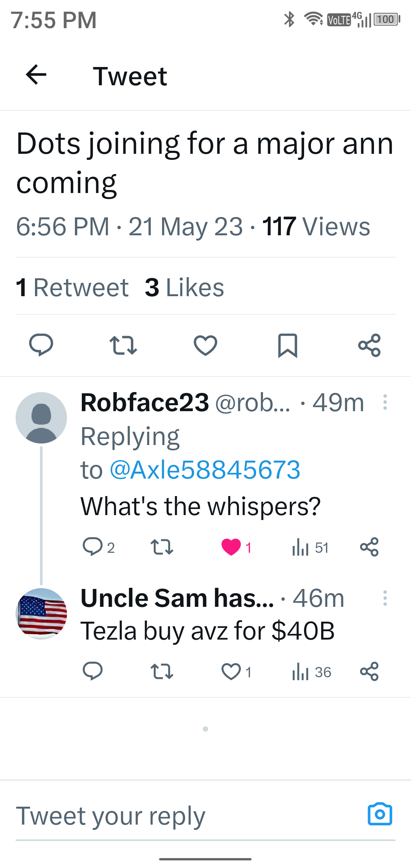The image size is (411, 868).
Task: Like the main tweet
Action: (x=205, y=345)
